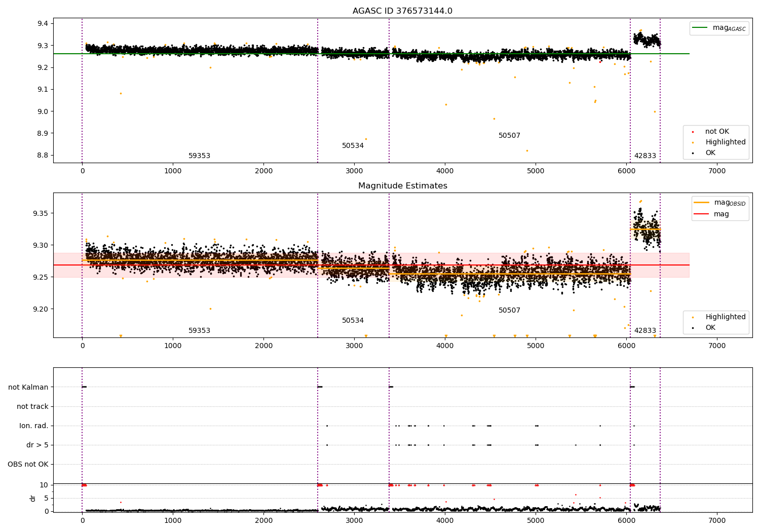Click x-axis tick 4000 under the dr plot
760x532 pixels.
[x=445, y=521]
